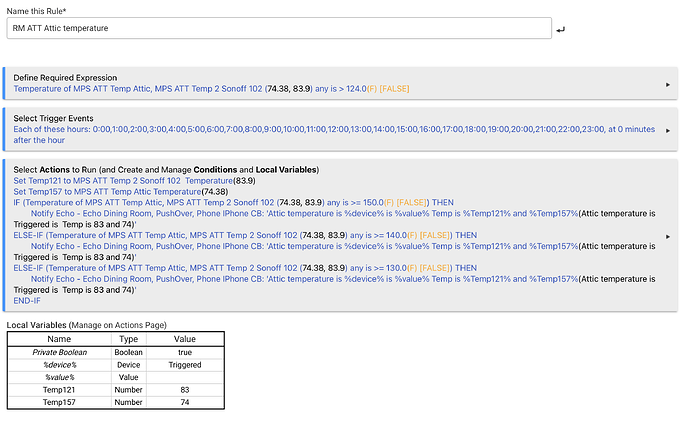Click the enter icon beside rule name
The width and height of the screenshot is (690, 421).
pyautogui.click(x=560, y=29)
